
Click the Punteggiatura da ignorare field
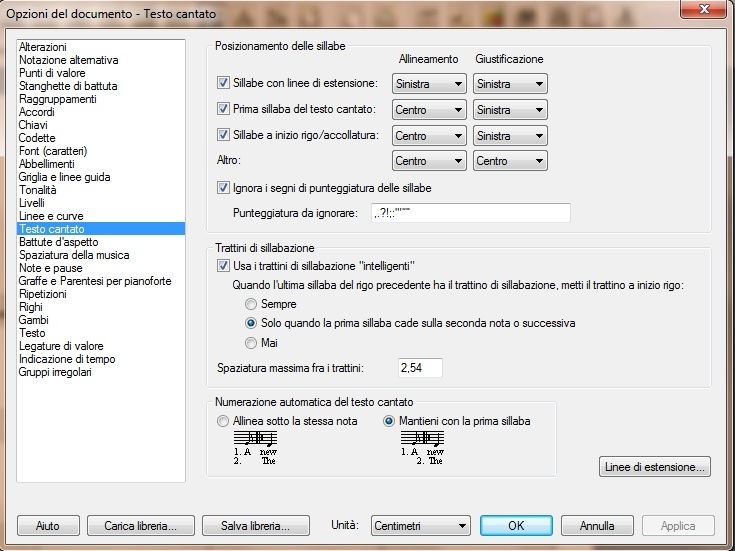pyautogui.click(x=468, y=213)
